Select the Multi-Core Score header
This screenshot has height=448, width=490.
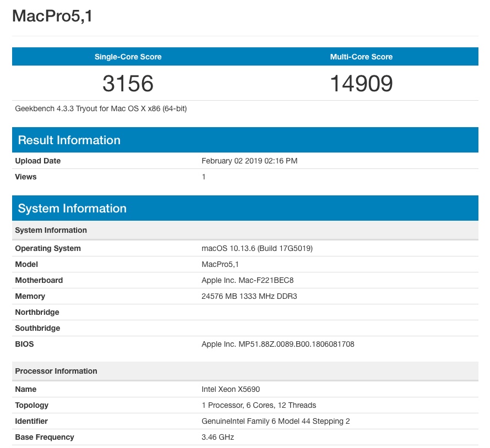(x=361, y=57)
